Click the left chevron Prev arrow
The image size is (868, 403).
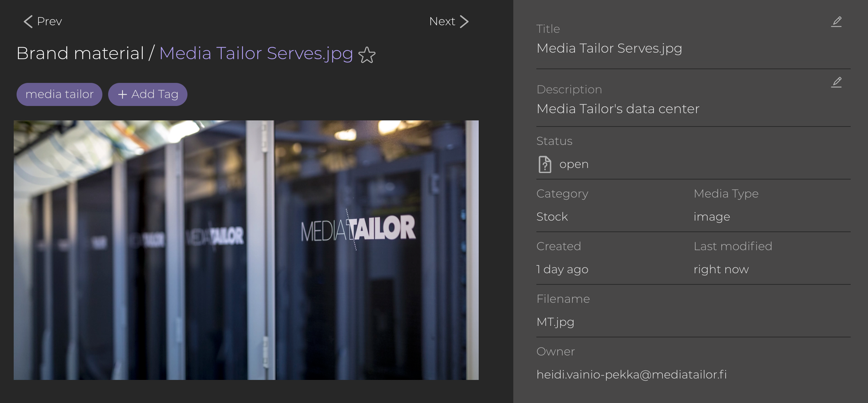[x=28, y=22]
